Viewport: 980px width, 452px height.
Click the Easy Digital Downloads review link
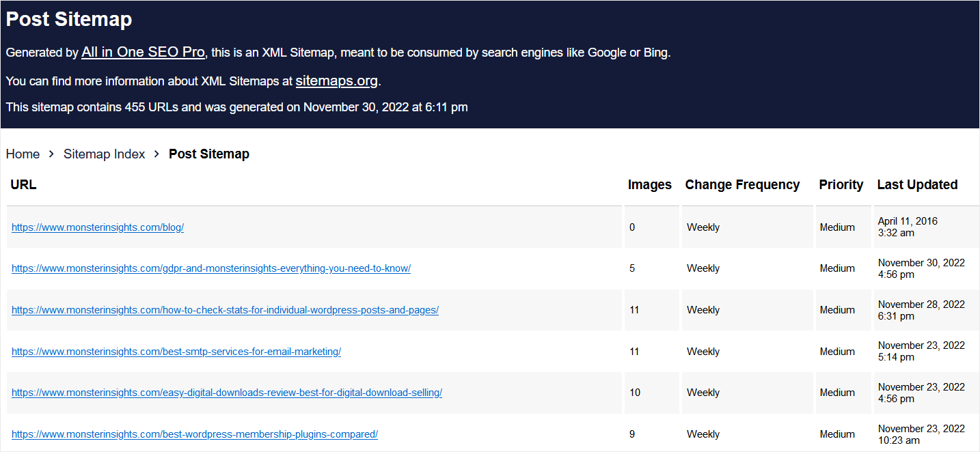(226, 393)
